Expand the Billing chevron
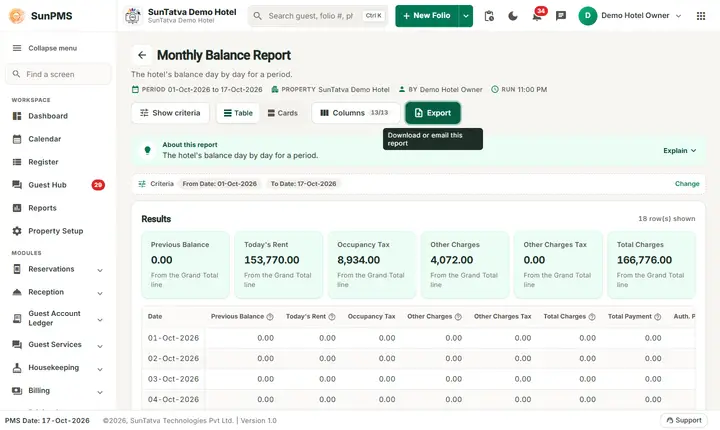This screenshot has height=430, width=720. pos(100,392)
